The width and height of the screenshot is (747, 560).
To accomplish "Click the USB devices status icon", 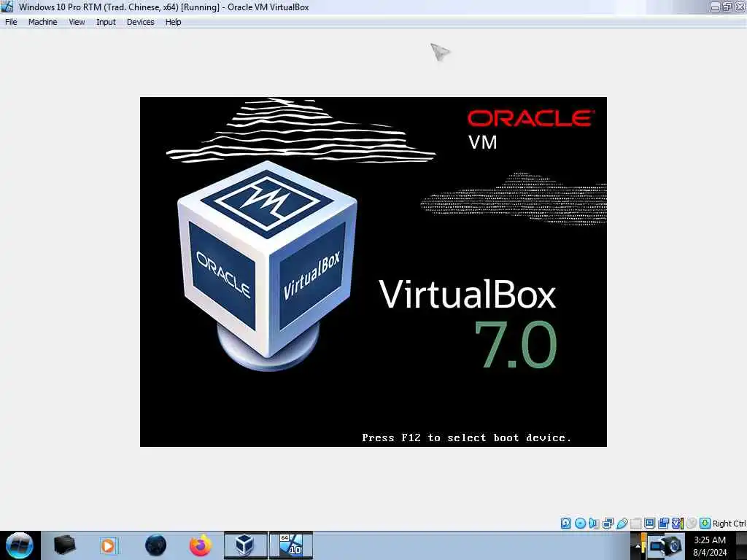I will 622,524.
